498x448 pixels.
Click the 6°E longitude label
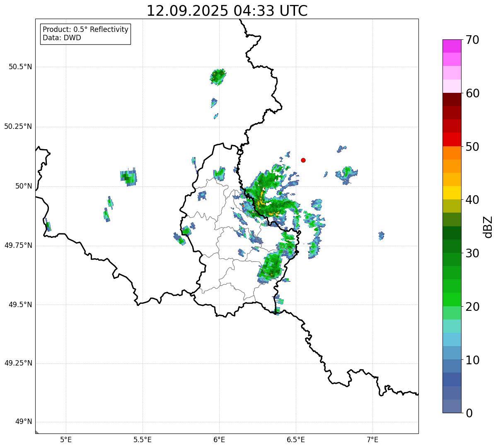[219, 439]
